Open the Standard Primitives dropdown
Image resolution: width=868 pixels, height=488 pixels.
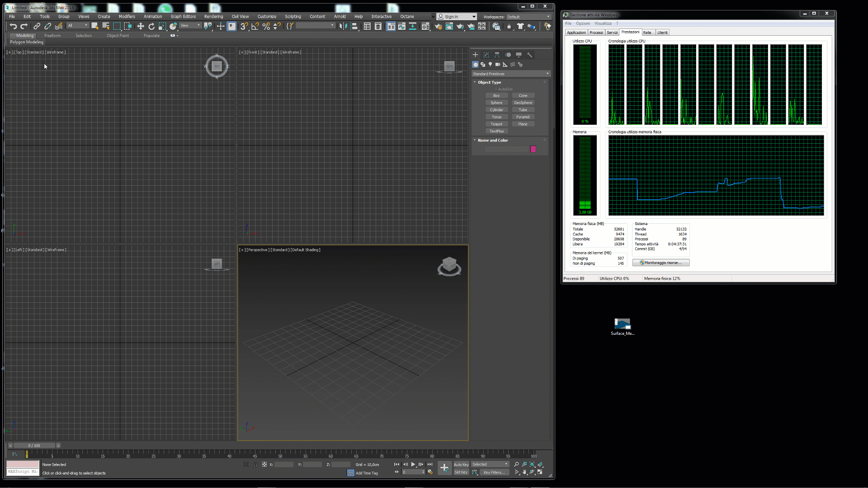tap(510, 74)
